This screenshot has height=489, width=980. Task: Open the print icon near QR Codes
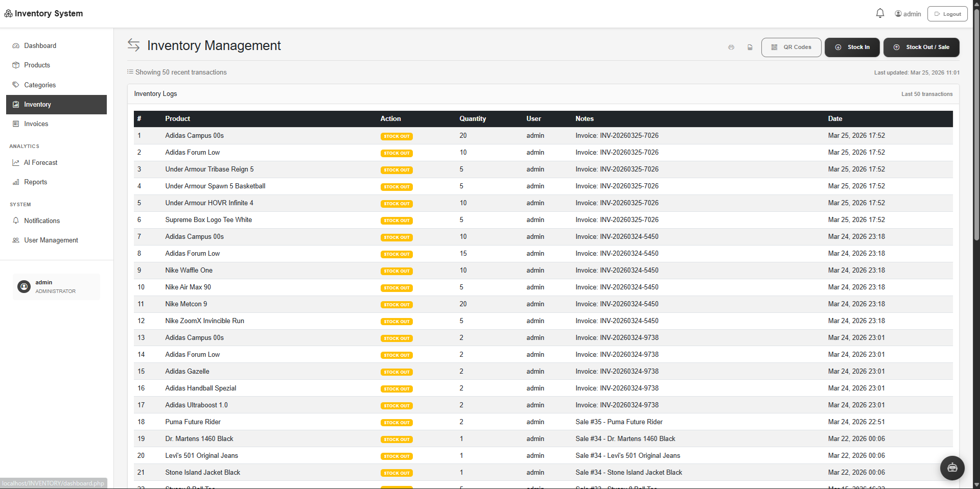coord(731,47)
